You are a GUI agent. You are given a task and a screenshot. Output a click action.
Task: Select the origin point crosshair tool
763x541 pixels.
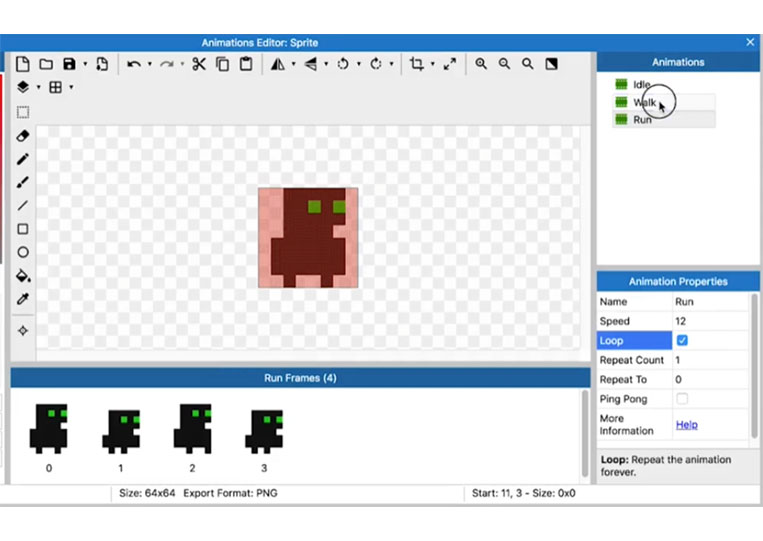pyautogui.click(x=23, y=331)
